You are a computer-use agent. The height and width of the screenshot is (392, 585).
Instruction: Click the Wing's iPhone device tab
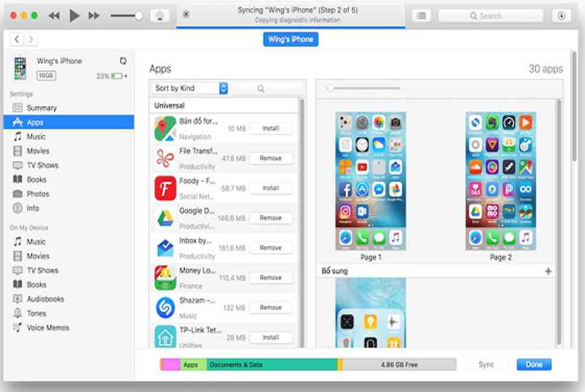coord(291,39)
